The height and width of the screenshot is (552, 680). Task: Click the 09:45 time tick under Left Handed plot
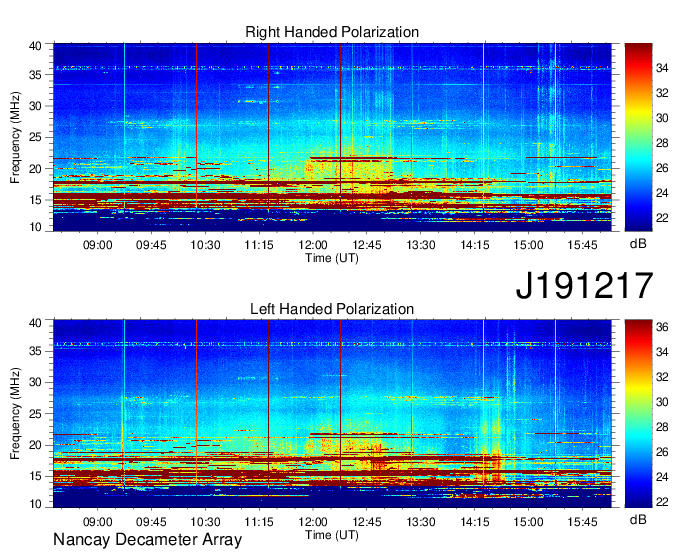pyautogui.click(x=151, y=522)
